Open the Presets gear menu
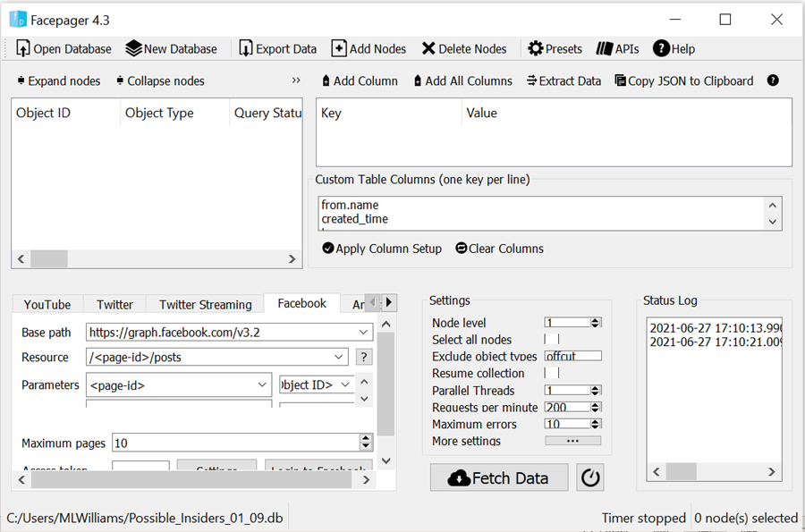This screenshot has width=805, height=532. coord(555,49)
